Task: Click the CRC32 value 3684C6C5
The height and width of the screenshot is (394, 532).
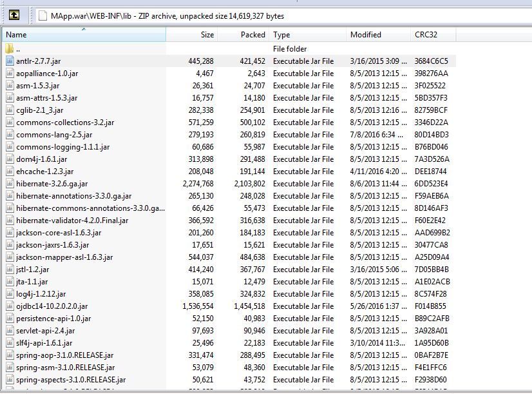Action: (432, 61)
